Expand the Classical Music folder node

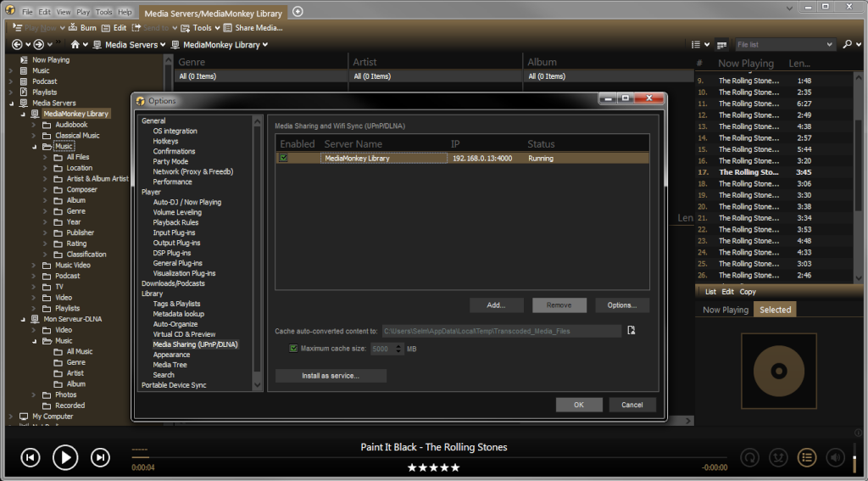coord(34,136)
